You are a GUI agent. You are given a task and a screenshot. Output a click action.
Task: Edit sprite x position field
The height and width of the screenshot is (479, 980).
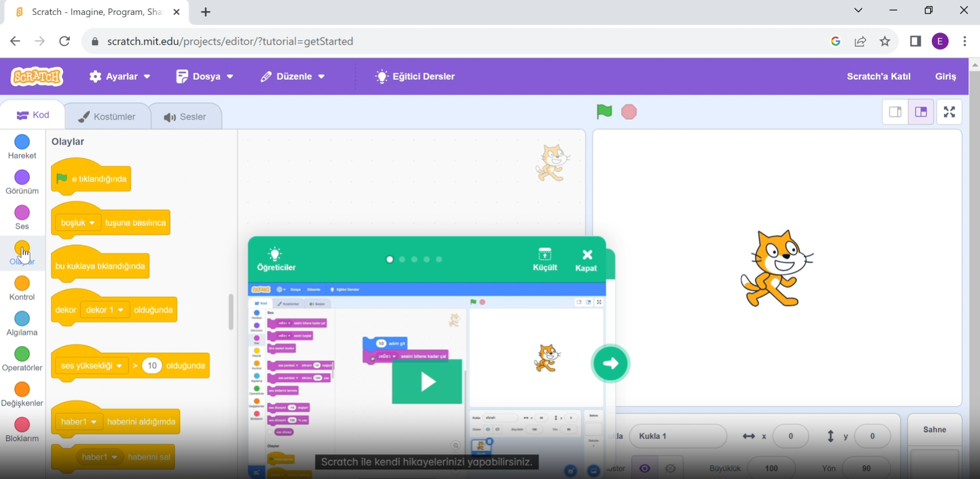coord(790,436)
